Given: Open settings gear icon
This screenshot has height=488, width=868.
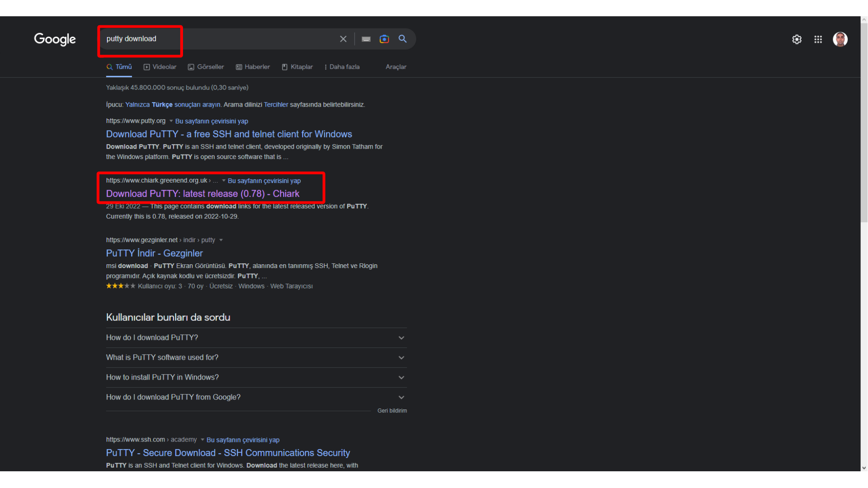Looking at the screenshot, I should point(797,39).
